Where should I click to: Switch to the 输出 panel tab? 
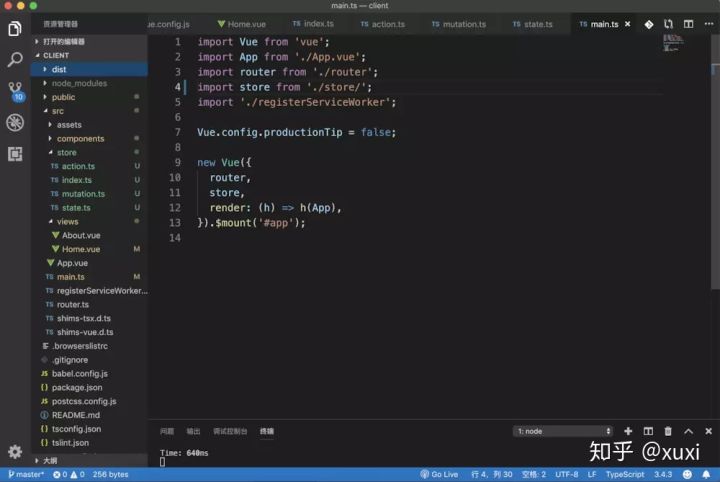[193, 431]
